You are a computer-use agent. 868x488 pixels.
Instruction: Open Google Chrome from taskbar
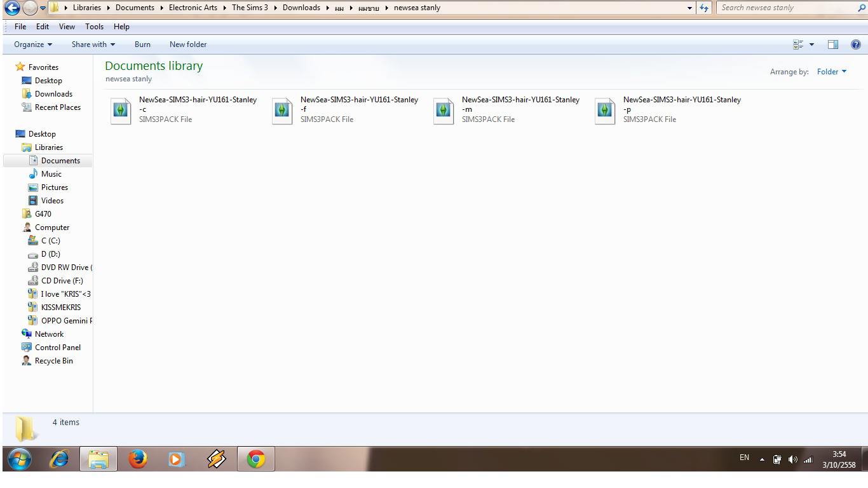point(256,459)
